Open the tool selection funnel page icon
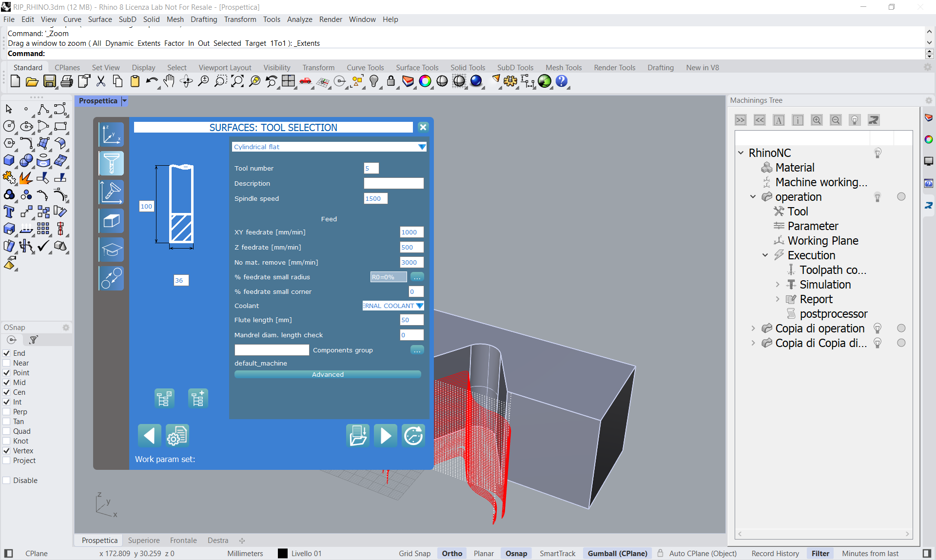936x560 pixels. pos(111,163)
